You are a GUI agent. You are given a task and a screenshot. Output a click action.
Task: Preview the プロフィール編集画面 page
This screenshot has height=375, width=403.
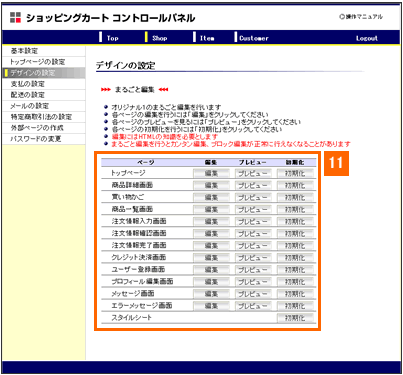253,282
